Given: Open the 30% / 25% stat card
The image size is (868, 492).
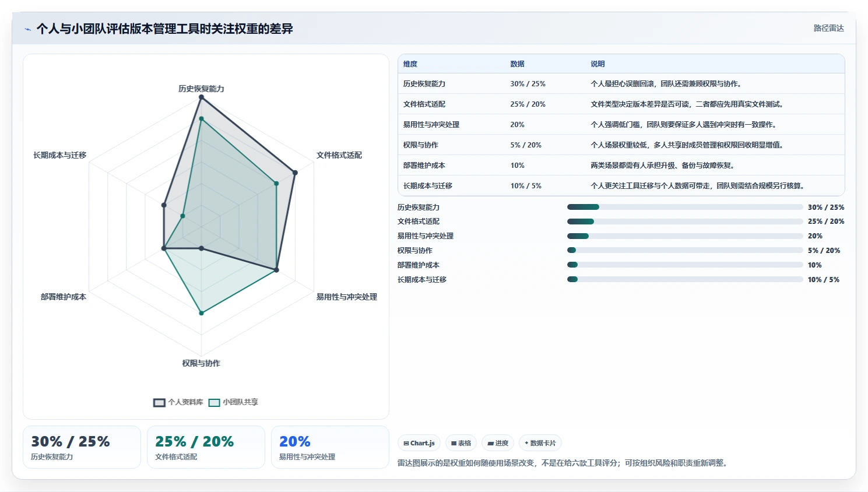Looking at the screenshot, I should pyautogui.click(x=82, y=447).
